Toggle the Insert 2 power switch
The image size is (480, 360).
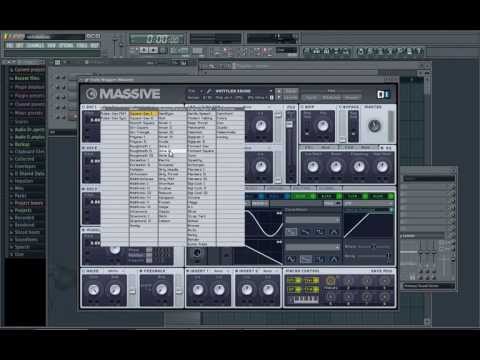[237, 271]
